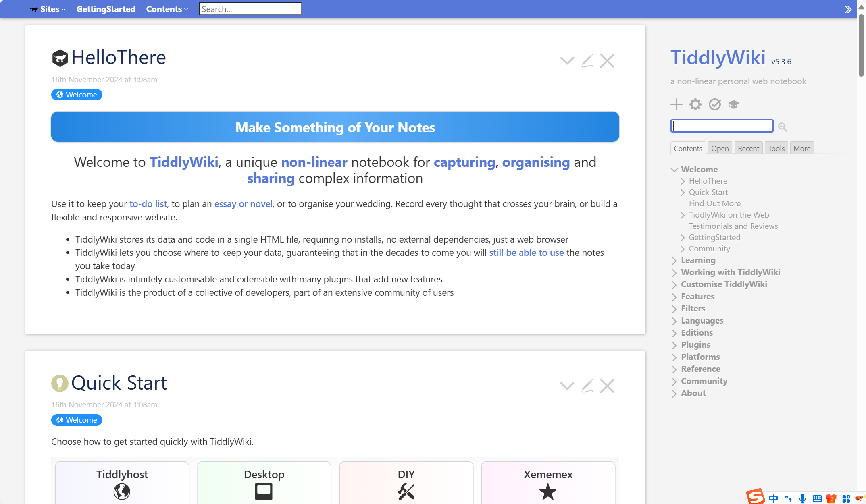This screenshot has height=504, width=866.
Task: Close the Quick Start tiddler
Action: [607, 386]
